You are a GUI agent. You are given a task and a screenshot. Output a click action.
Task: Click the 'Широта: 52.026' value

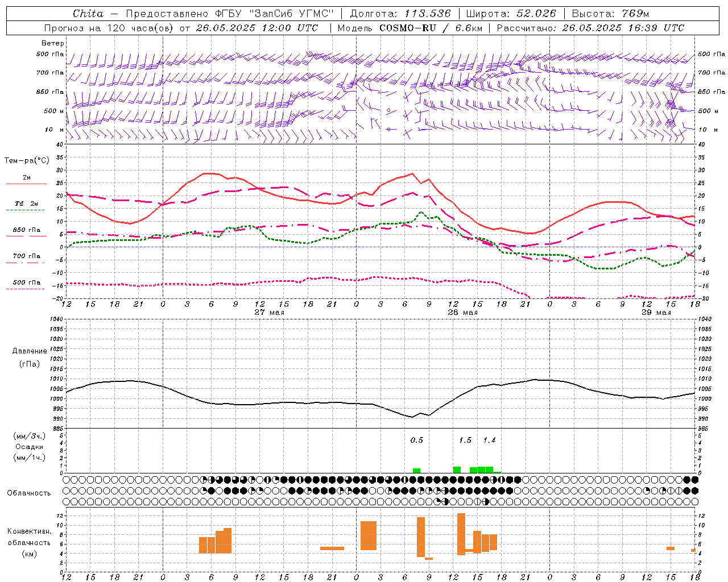click(511, 14)
